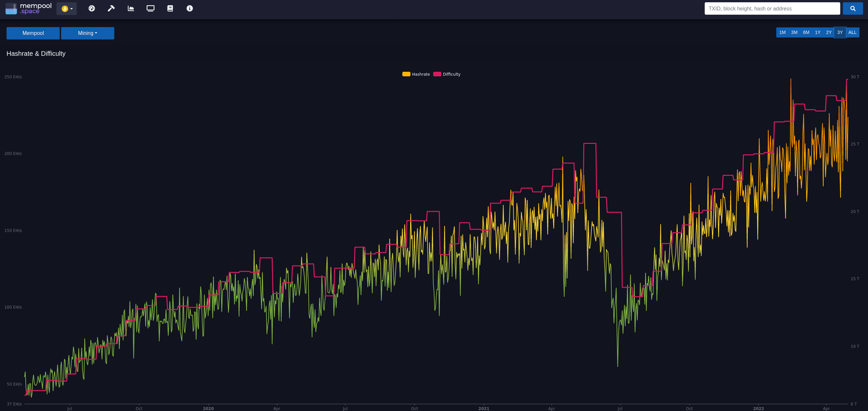Viewport: 868px width, 411px height.
Task: Open the dashboard gauge icon
Action: click(x=92, y=8)
